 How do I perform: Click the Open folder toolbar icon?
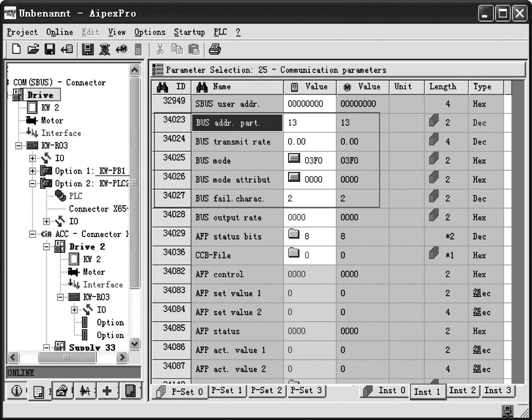point(33,49)
